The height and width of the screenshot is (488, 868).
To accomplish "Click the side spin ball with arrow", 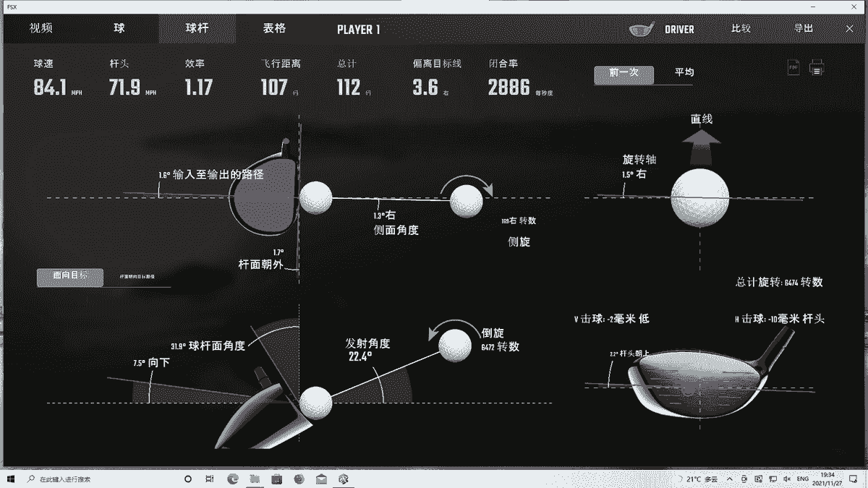I will point(467,200).
